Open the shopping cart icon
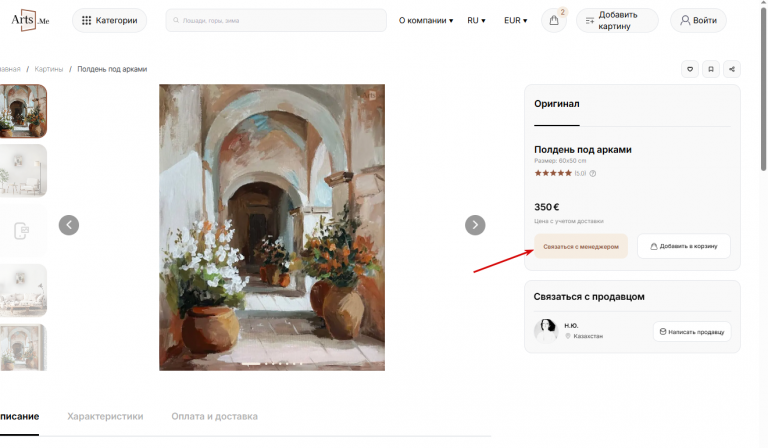 [553, 21]
